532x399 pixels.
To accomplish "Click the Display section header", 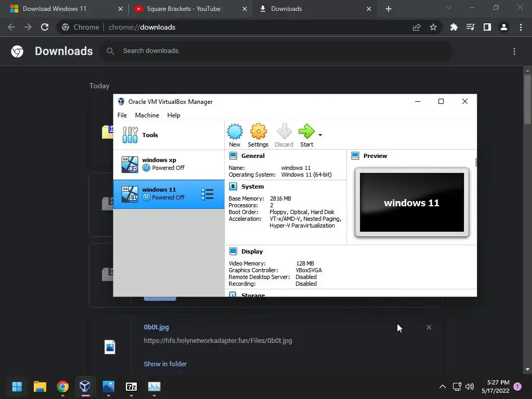I will click(252, 251).
